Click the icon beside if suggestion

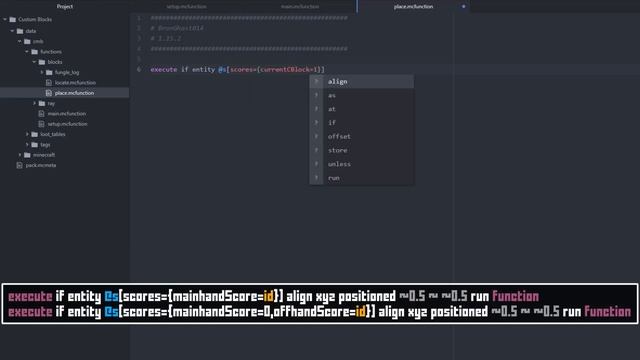pyautogui.click(x=316, y=122)
